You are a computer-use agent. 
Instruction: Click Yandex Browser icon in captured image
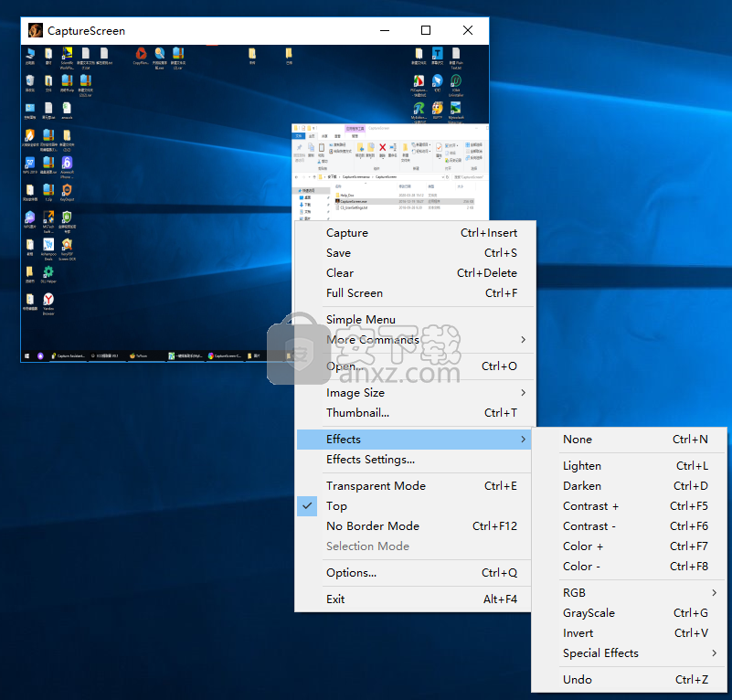click(48, 299)
